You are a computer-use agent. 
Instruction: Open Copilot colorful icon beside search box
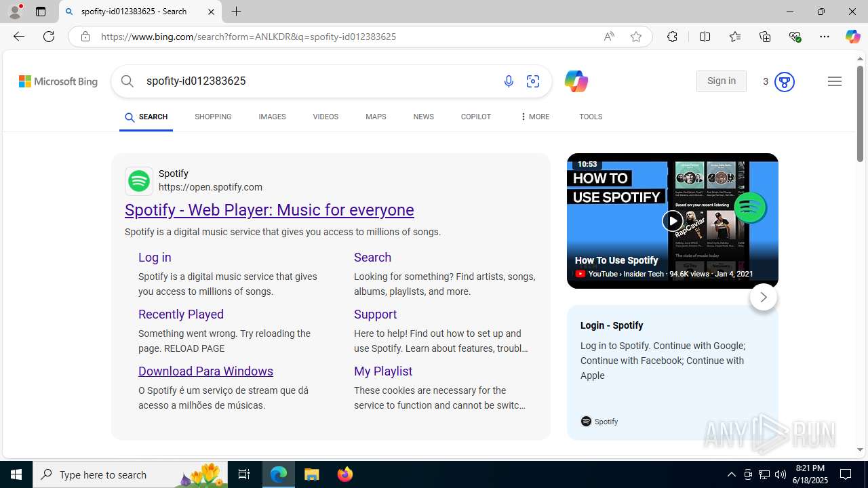[x=576, y=81]
